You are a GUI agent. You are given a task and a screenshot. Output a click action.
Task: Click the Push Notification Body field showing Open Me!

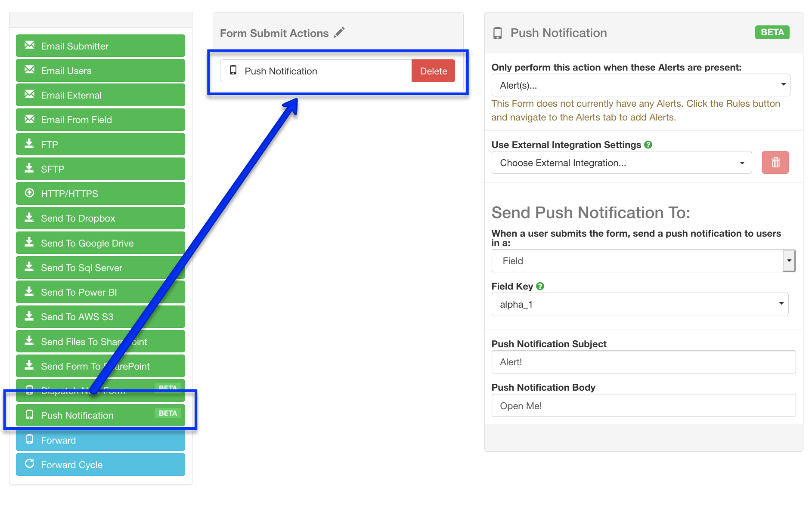[643, 405]
